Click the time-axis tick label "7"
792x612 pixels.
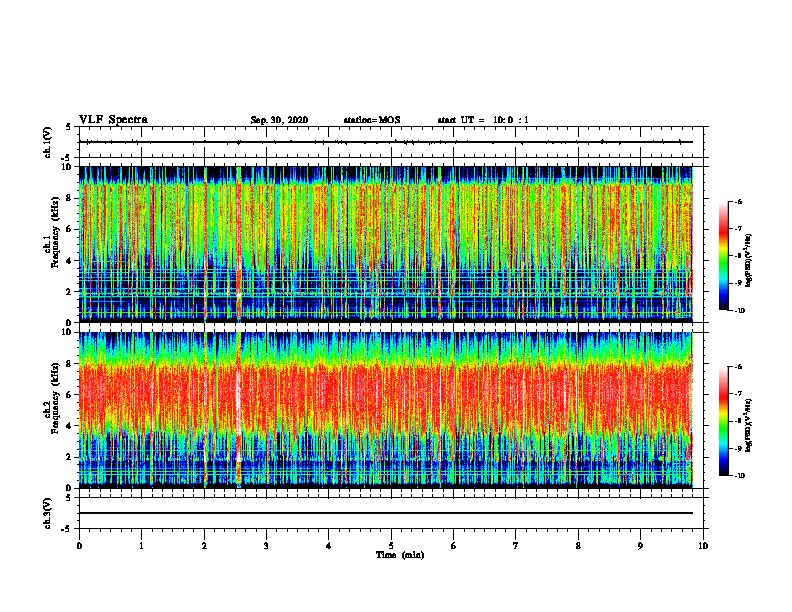click(516, 545)
